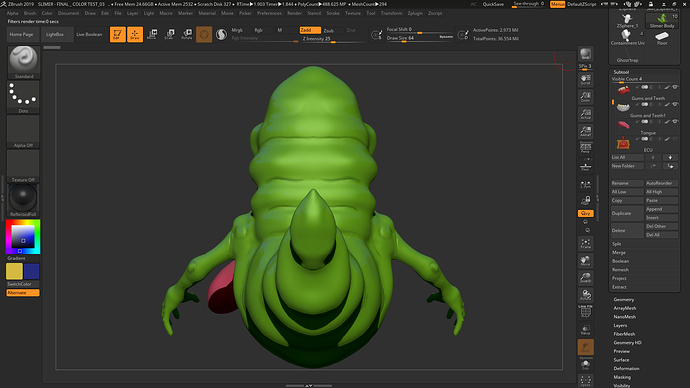Activate the Edit mode button
Image resolution: width=690 pixels, height=388 pixels.
point(117,34)
